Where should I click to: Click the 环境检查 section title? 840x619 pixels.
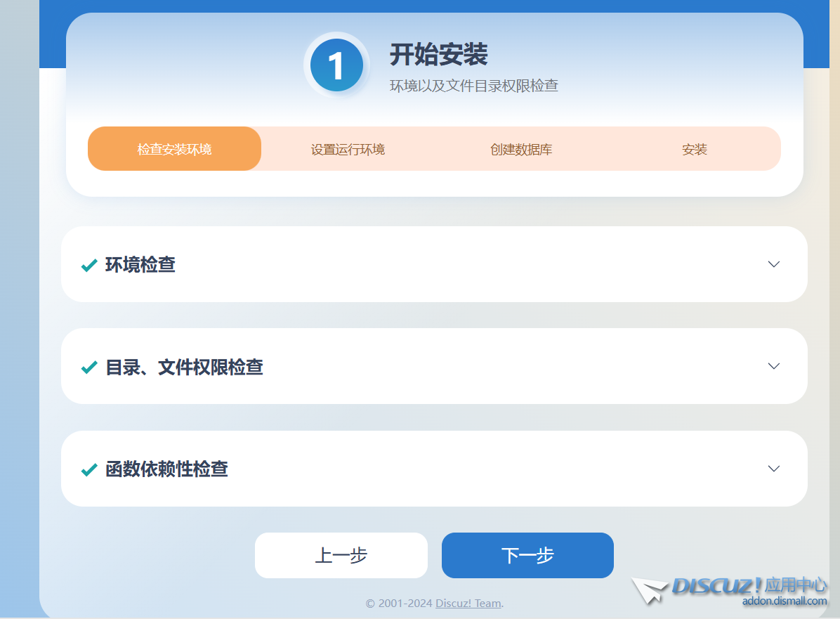click(140, 265)
